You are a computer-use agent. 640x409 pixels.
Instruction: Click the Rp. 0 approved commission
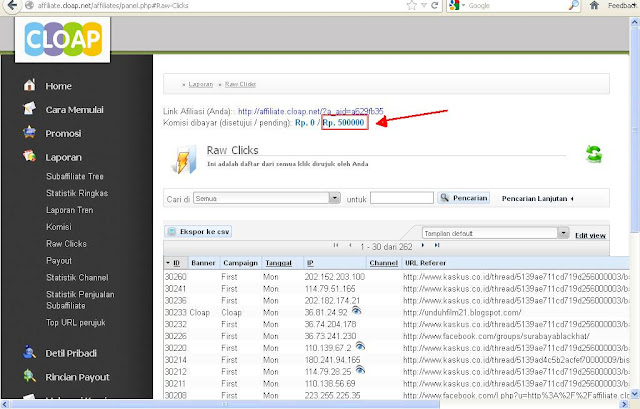304,122
